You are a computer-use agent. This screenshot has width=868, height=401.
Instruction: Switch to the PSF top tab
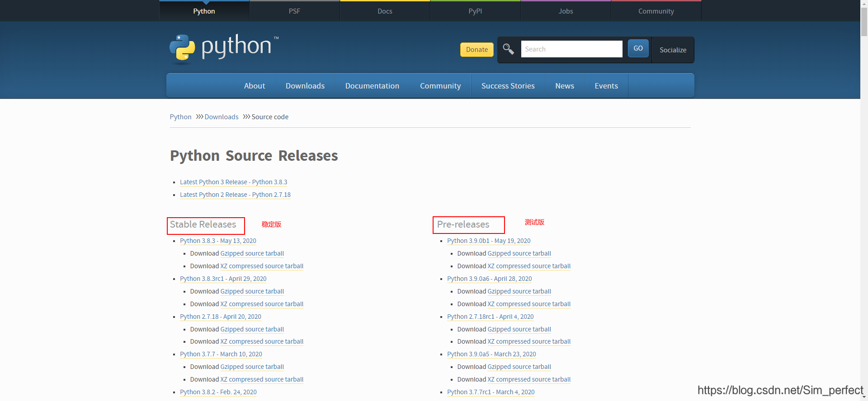pos(294,11)
